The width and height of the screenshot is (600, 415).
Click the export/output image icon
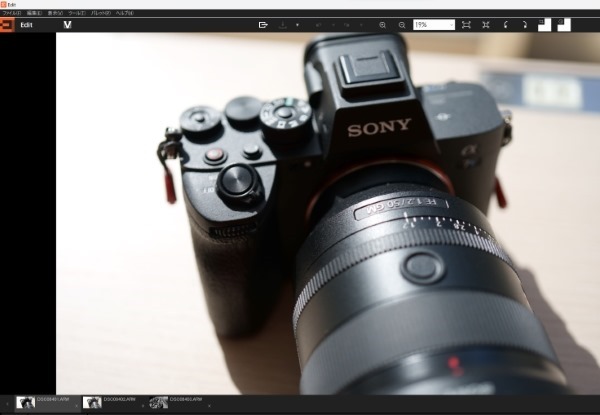coord(263,25)
